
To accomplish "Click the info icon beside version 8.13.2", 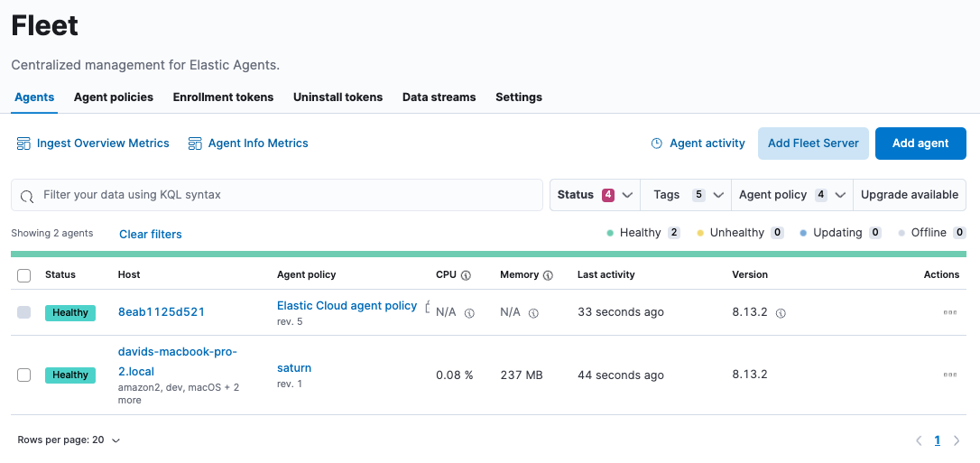I will tap(781, 313).
